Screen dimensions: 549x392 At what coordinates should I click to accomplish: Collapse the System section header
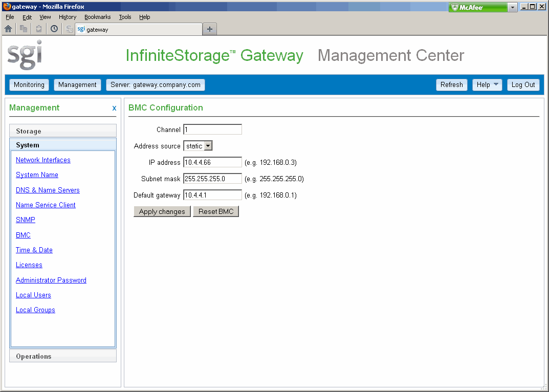63,145
